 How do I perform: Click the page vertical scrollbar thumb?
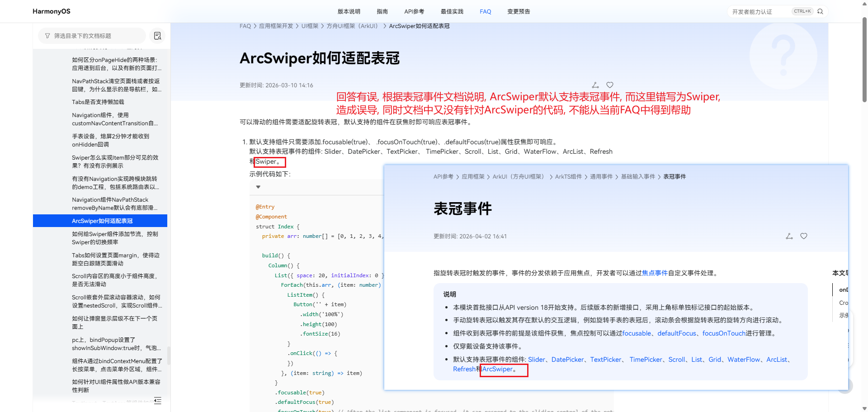(864, 59)
